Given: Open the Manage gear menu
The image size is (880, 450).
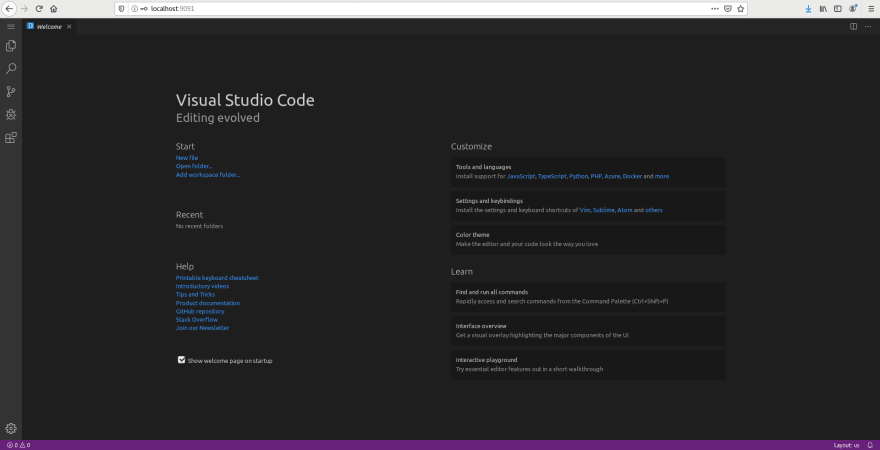Looking at the screenshot, I should point(11,429).
